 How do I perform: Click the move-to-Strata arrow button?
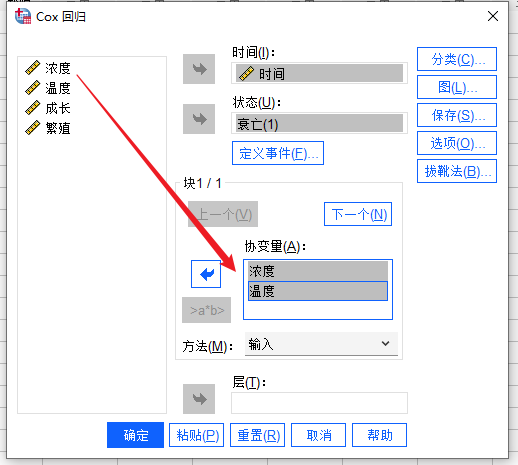pos(199,399)
